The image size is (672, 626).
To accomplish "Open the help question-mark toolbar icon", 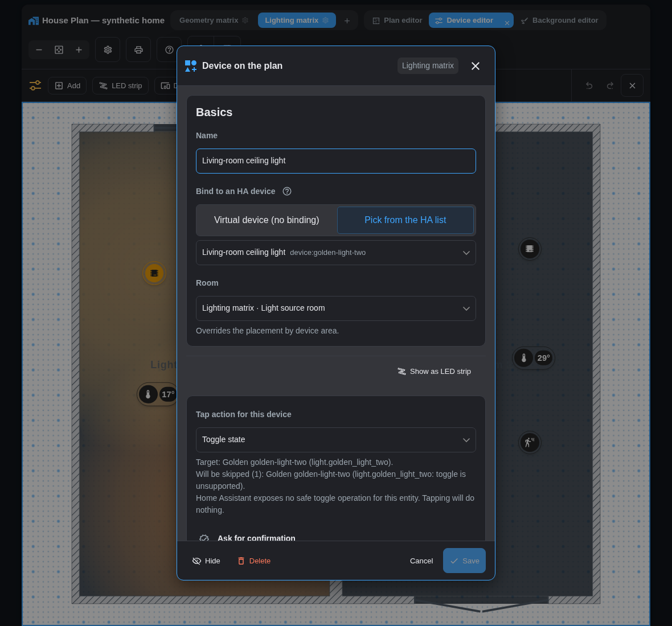I will (x=169, y=50).
